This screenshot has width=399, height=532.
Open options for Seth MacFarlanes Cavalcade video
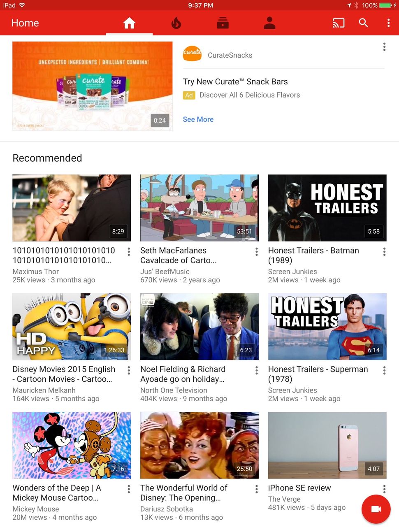click(x=256, y=252)
